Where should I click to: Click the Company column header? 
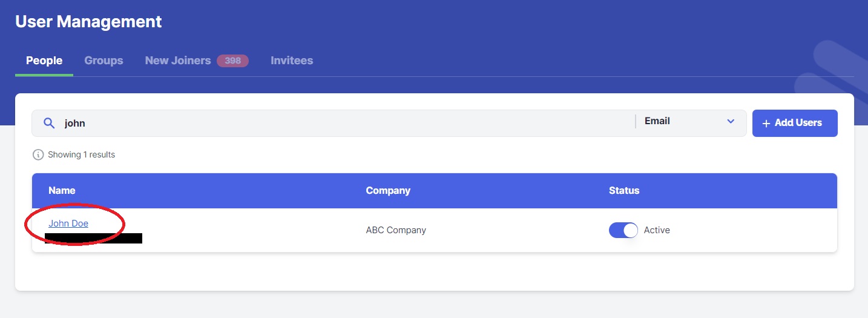point(388,190)
